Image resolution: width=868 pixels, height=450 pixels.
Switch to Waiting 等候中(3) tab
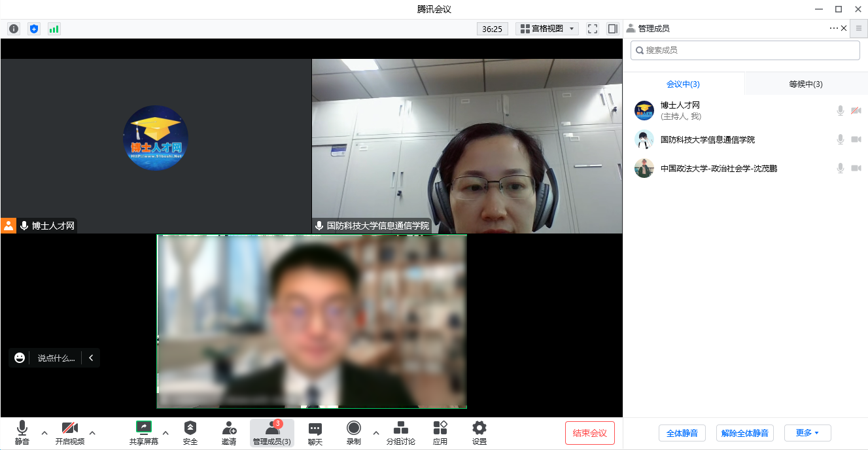tap(806, 84)
